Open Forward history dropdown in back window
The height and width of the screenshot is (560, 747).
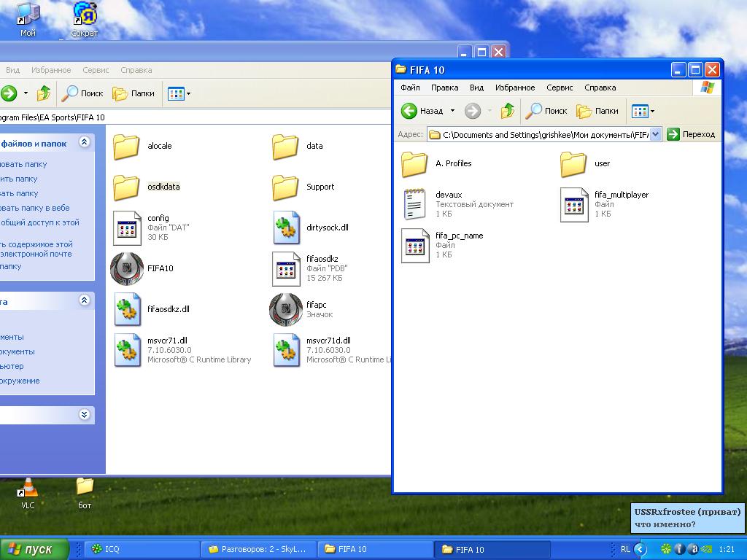coord(26,93)
